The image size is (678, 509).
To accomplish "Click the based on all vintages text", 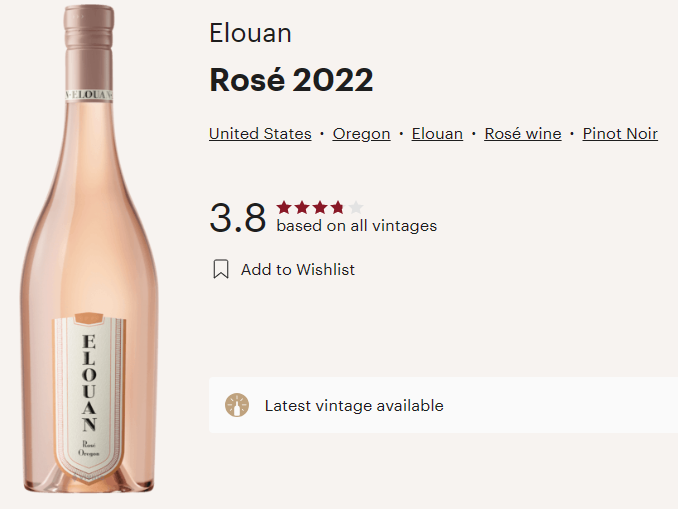I will coord(357,226).
